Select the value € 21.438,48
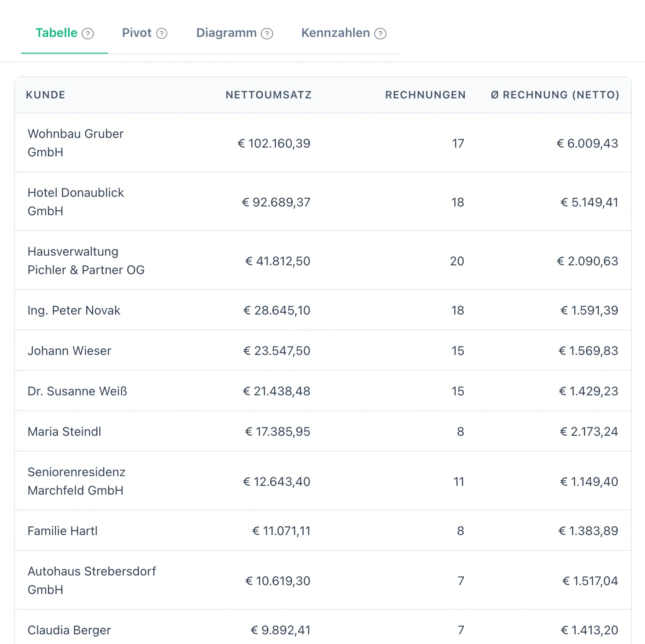645x644 pixels. (x=277, y=391)
